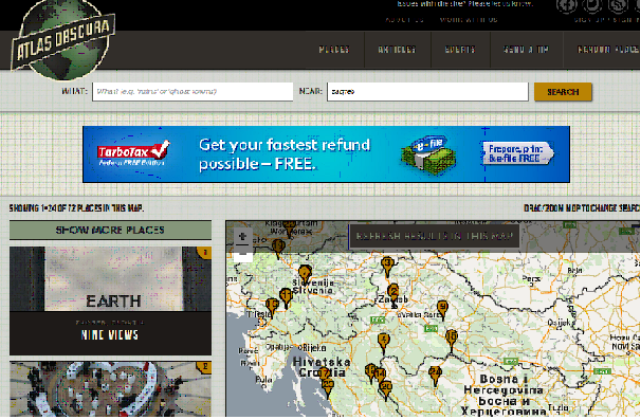640x419 pixels.
Task: Open the Random Place menu item
Action: tap(608, 50)
